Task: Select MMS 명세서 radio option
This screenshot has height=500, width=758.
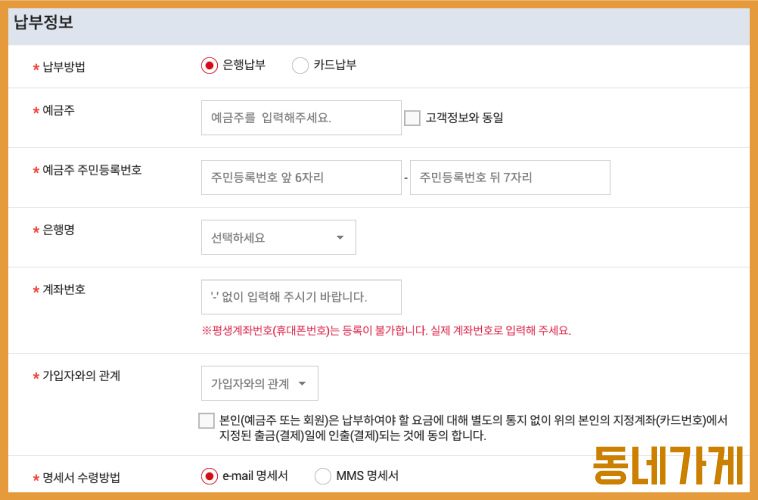Action: (323, 476)
